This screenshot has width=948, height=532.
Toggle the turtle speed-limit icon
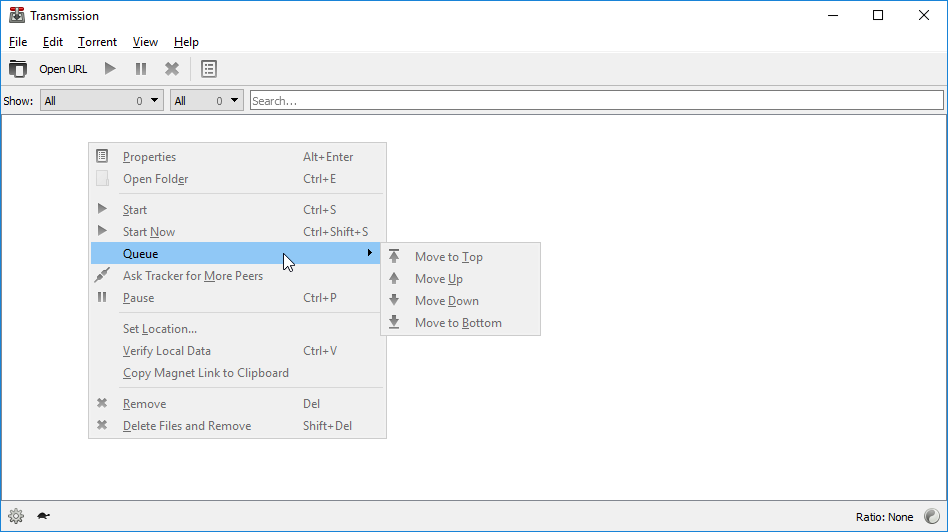pos(44,516)
